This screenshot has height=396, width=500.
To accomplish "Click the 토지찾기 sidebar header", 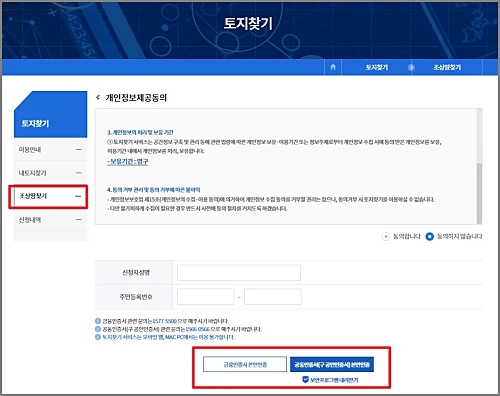I will click(x=50, y=114).
